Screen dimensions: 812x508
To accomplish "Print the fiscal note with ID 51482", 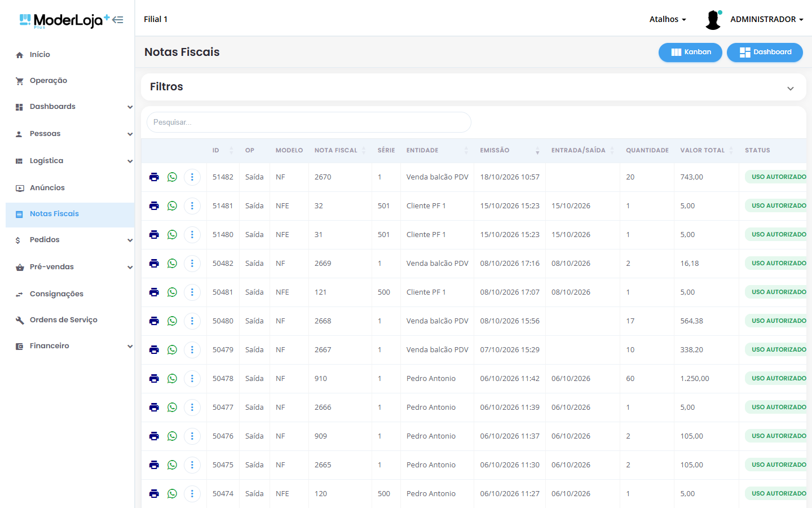I will click(154, 177).
